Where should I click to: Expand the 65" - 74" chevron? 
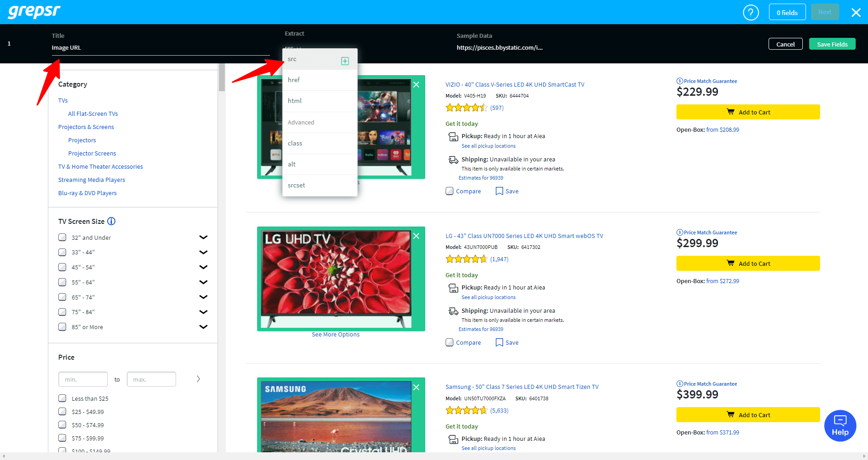203,297
